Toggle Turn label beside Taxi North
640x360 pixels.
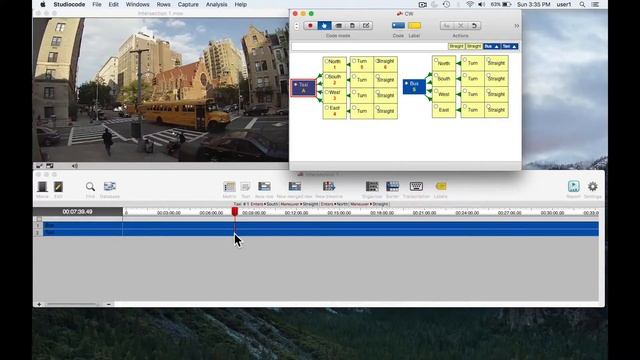pos(362,64)
